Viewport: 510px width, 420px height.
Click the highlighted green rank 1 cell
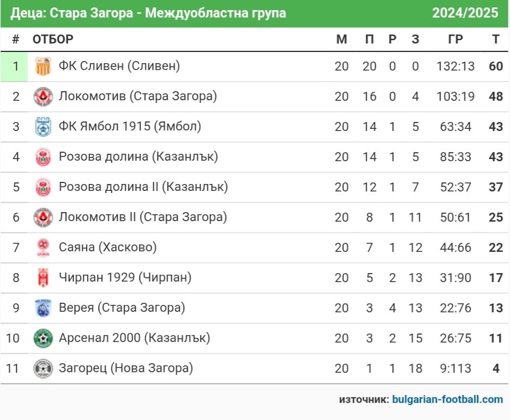tap(14, 66)
